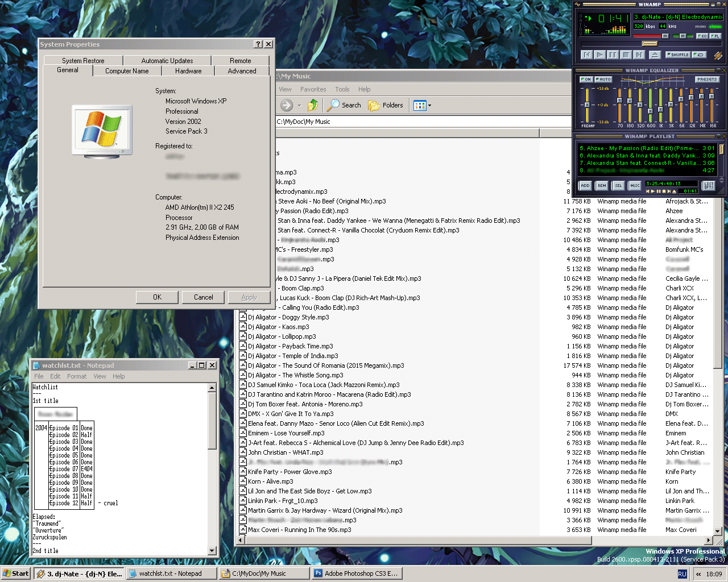The width and height of the screenshot is (728, 582).
Task: Open playlist MISC menu button
Action: pos(635,186)
